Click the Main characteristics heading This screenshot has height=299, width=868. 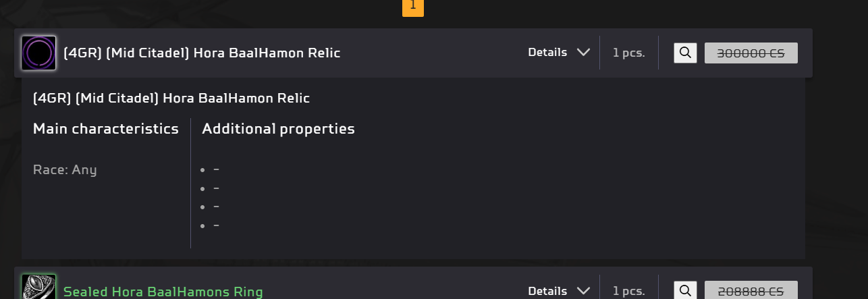pyautogui.click(x=106, y=129)
